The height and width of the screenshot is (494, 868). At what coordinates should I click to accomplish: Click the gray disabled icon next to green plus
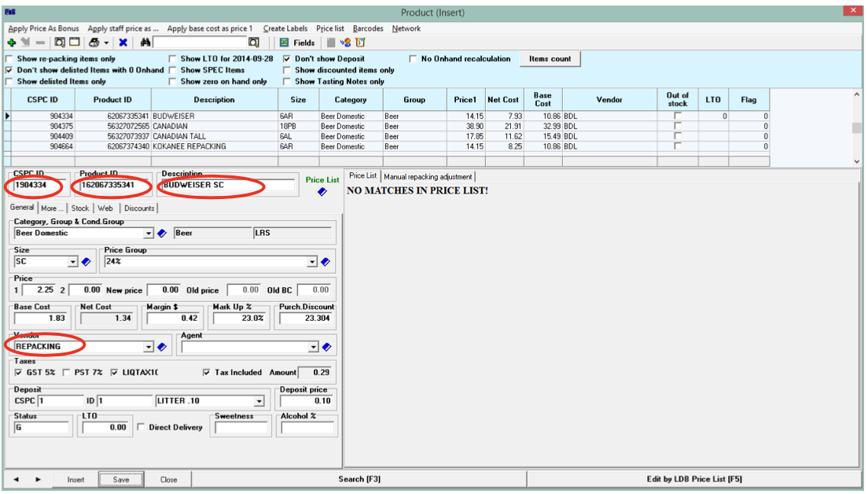tap(25, 42)
